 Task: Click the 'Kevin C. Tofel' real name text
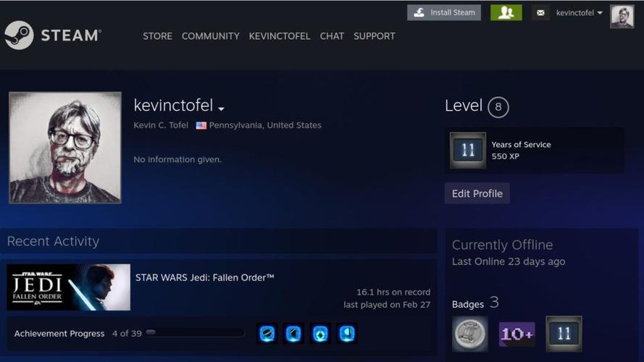coord(161,125)
